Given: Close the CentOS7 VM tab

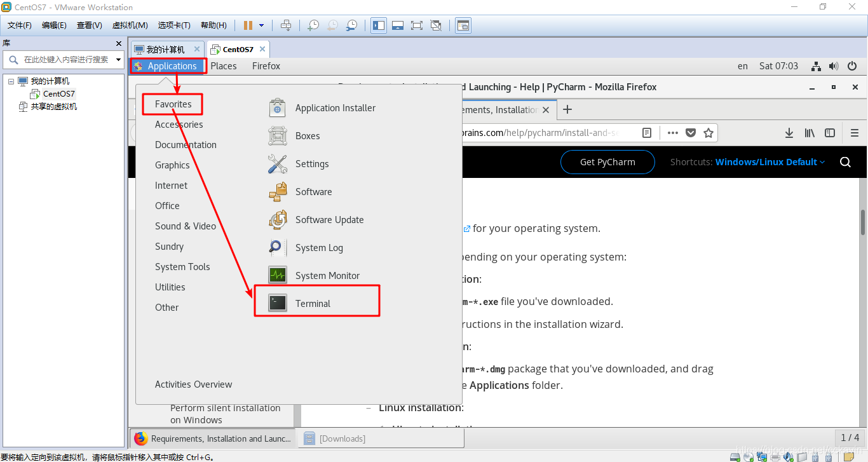Looking at the screenshot, I should tap(262, 49).
